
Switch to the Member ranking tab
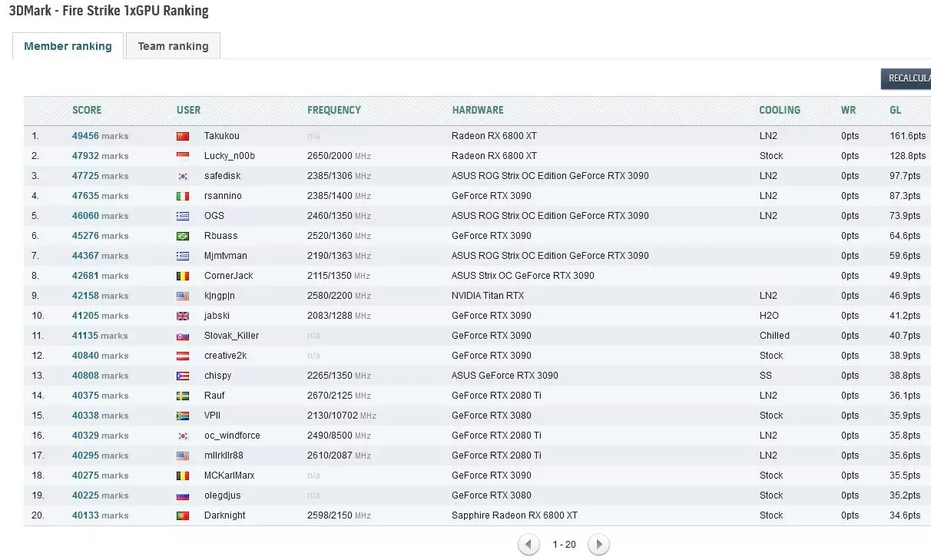(68, 46)
